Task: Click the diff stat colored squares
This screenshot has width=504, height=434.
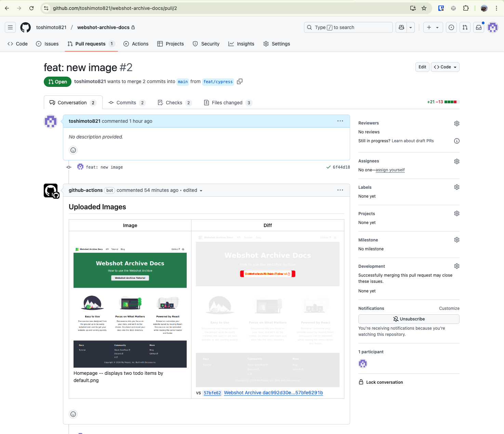Action: point(452,102)
